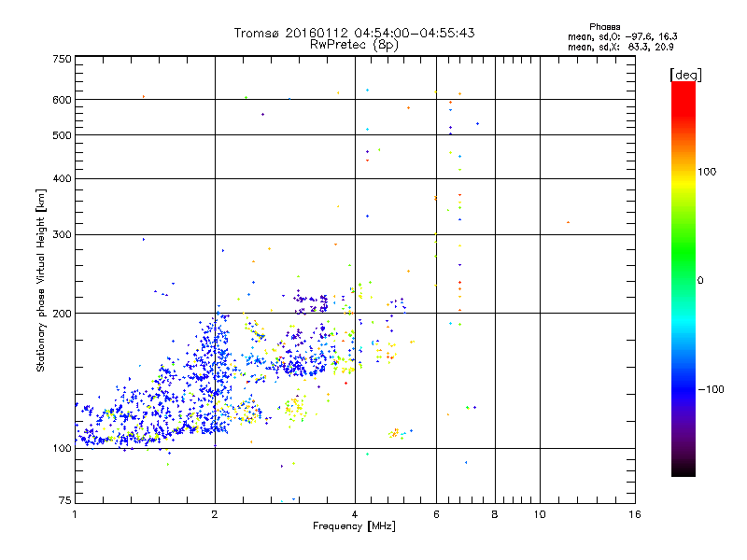This screenshot has height=560, width=747.
Task: Select the 'mean, sd,O: -97.6, 16.3' line
Action: (x=622, y=36)
